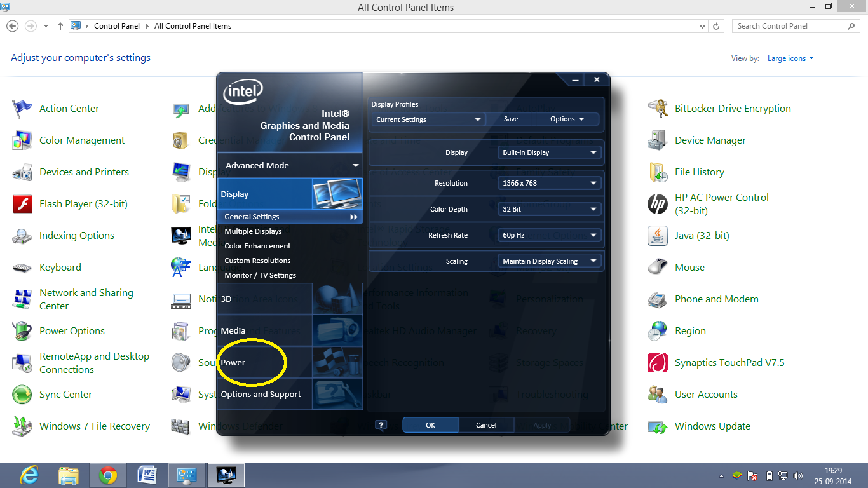
Task: Open BitLocker Drive Encryption
Action: coord(719,109)
